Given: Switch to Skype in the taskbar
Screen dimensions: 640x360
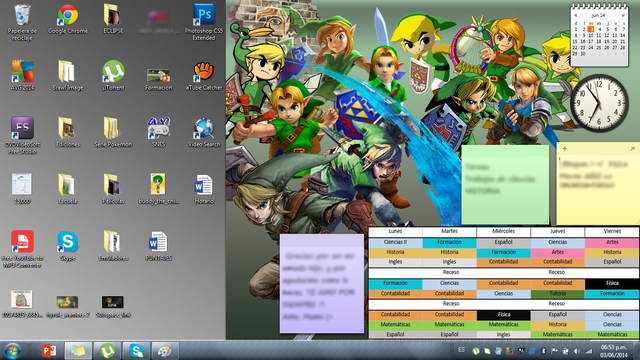Looking at the screenshot, I should point(136,351).
